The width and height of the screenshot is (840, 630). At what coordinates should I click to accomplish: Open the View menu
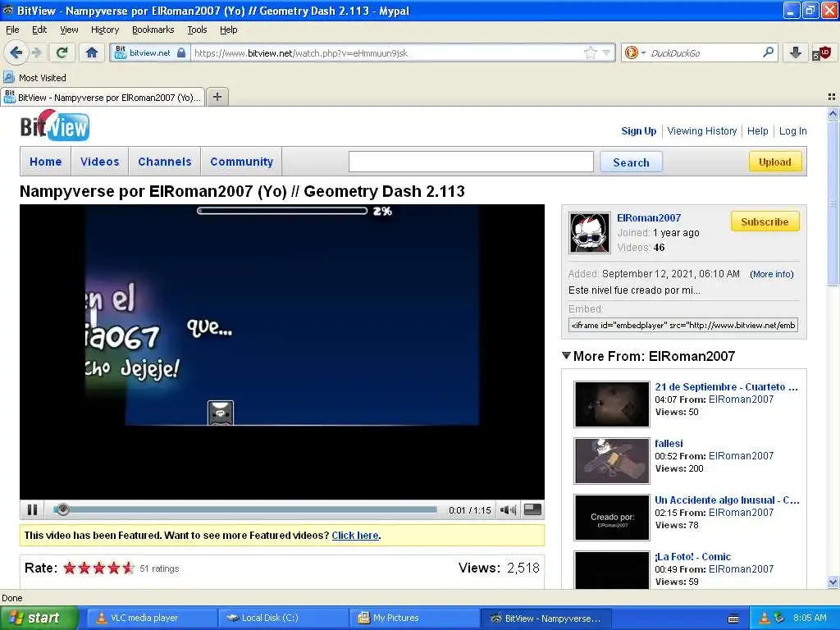click(x=69, y=30)
